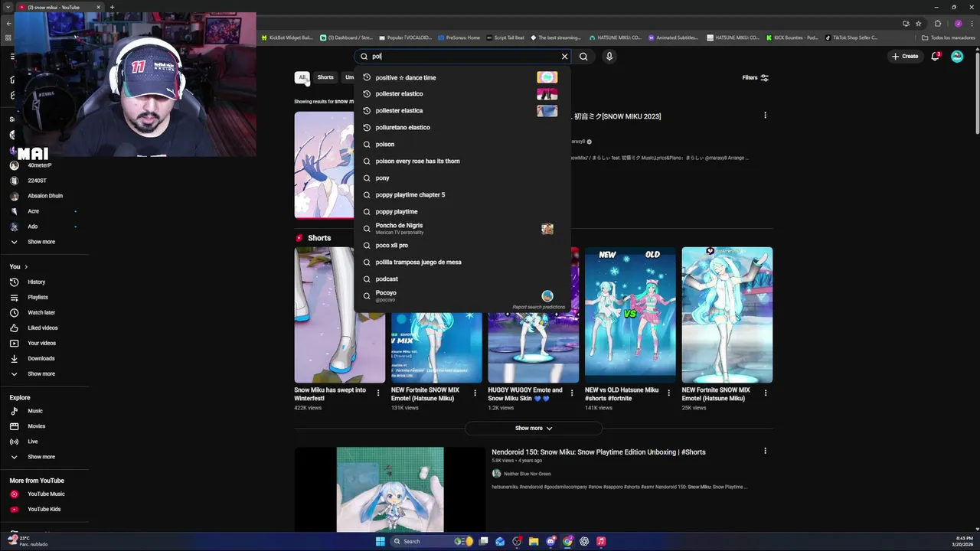Pick suggestion 'pollester elastico'

click(462, 94)
